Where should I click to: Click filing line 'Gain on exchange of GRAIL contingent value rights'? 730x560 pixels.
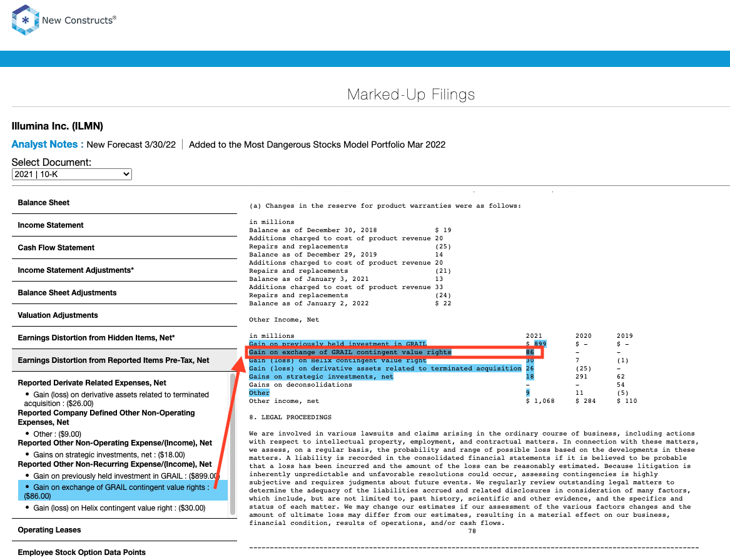pyautogui.click(x=350, y=352)
